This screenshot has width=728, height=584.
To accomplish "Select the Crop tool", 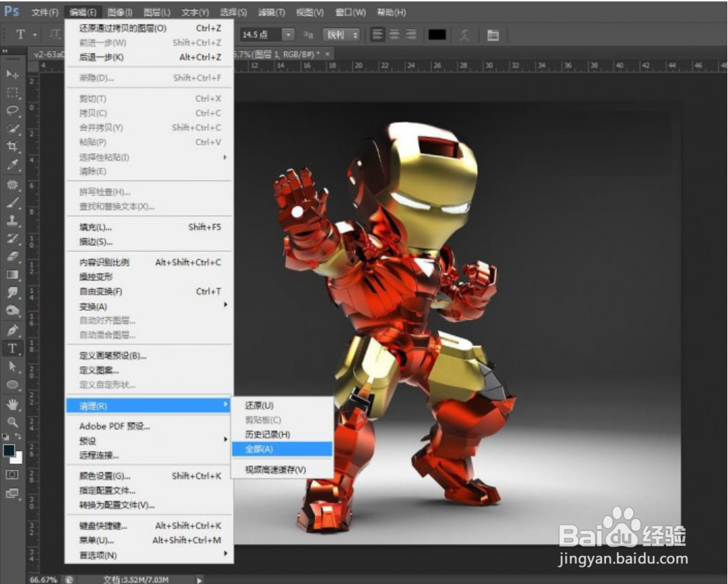I will [12, 147].
